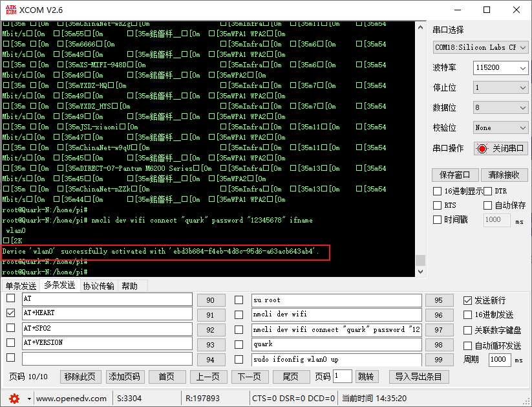532x407 pixels.
Task: Send command with button 93
Action: pos(211,345)
